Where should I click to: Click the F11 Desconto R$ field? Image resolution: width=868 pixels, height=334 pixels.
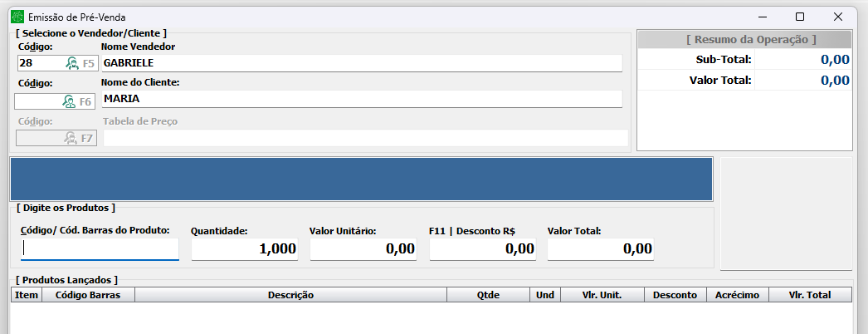pos(482,248)
